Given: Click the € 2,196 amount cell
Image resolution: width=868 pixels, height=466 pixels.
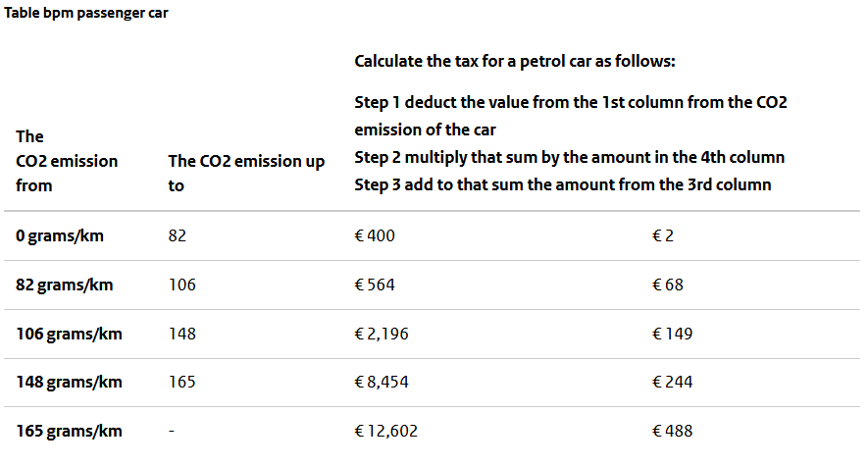Looking at the screenshot, I should 382,334.
